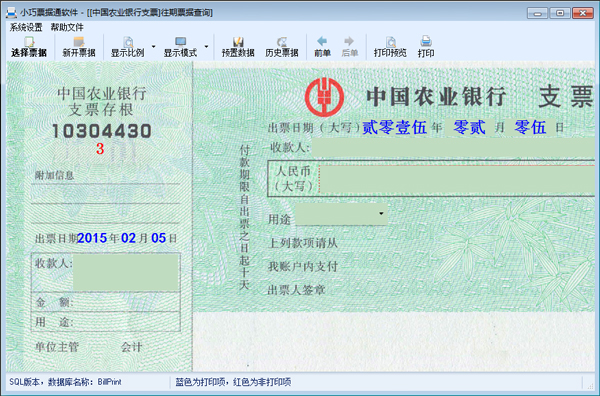
Task: Click stub date year 2015
Action: coord(92,238)
